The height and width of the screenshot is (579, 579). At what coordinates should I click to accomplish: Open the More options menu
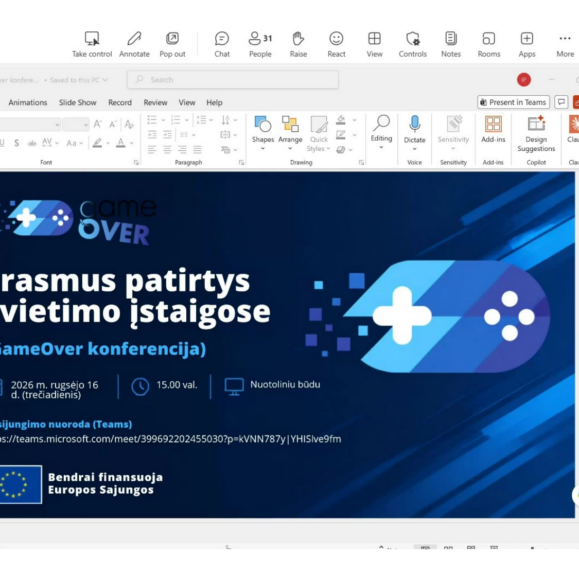coord(565,44)
